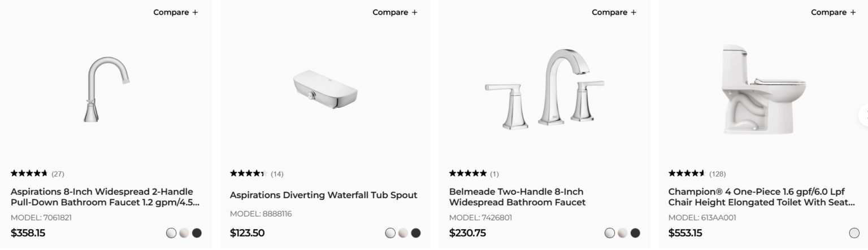This screenshot has width=868, height=250.
Task: Choose black swatch for Waterfall Tub Spout
Action: tap(416, 233)
